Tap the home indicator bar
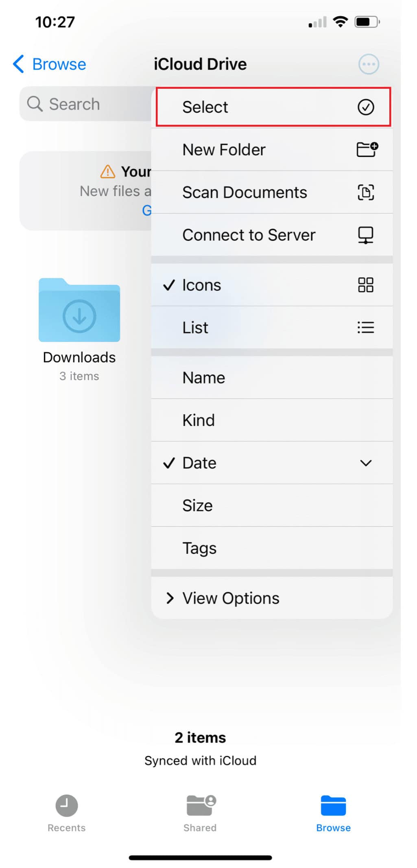This screenshot has height=868, width=417. pyautogui.click(x=200, y=857)
